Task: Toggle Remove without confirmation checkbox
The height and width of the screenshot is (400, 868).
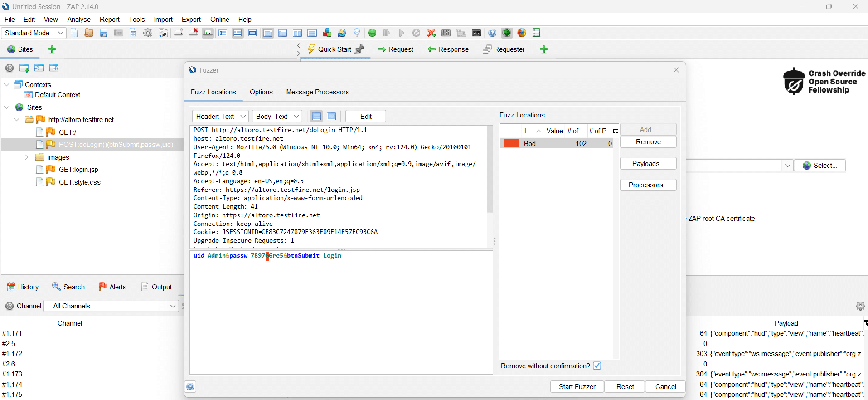Action: 597,366
